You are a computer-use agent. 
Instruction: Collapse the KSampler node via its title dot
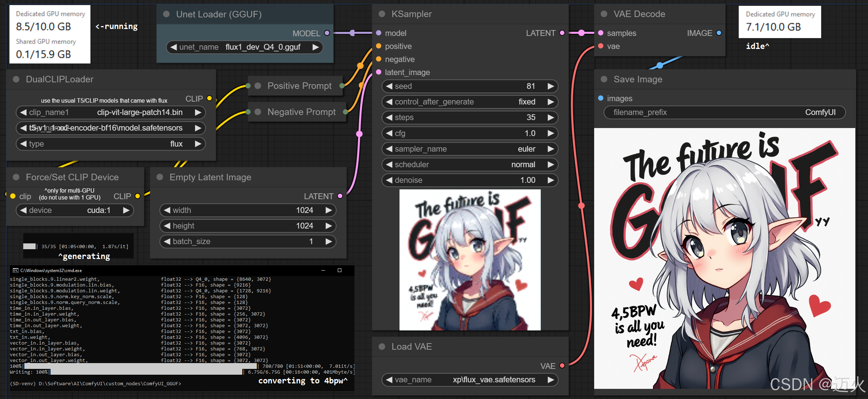pos(382,14)
